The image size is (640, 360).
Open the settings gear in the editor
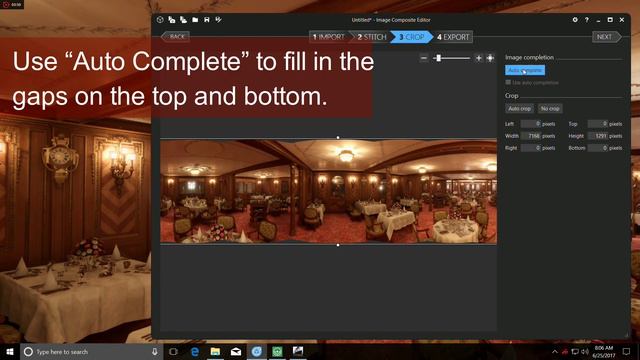coord(575,20)
